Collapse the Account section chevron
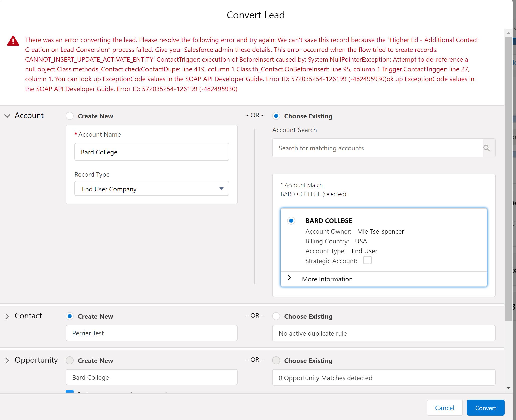 point(7,116)
